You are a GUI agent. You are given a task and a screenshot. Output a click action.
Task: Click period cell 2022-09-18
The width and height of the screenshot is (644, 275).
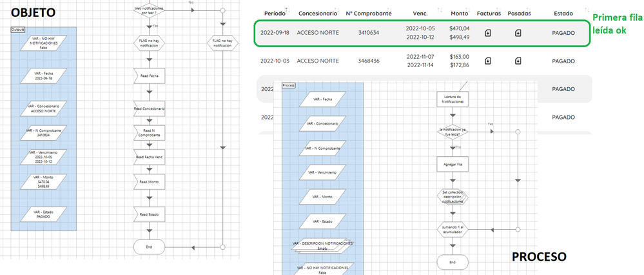275,33
